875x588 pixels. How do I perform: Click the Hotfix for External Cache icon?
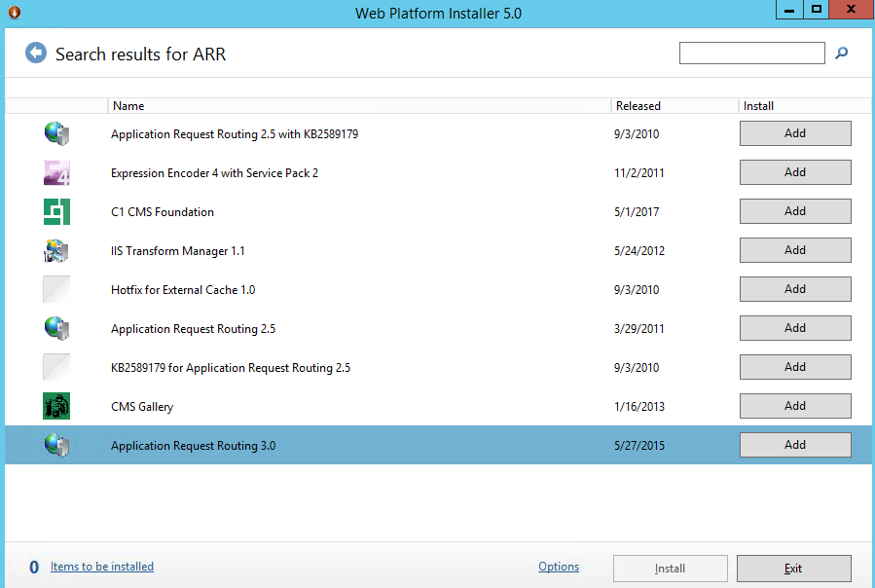(x=56, y=289)
